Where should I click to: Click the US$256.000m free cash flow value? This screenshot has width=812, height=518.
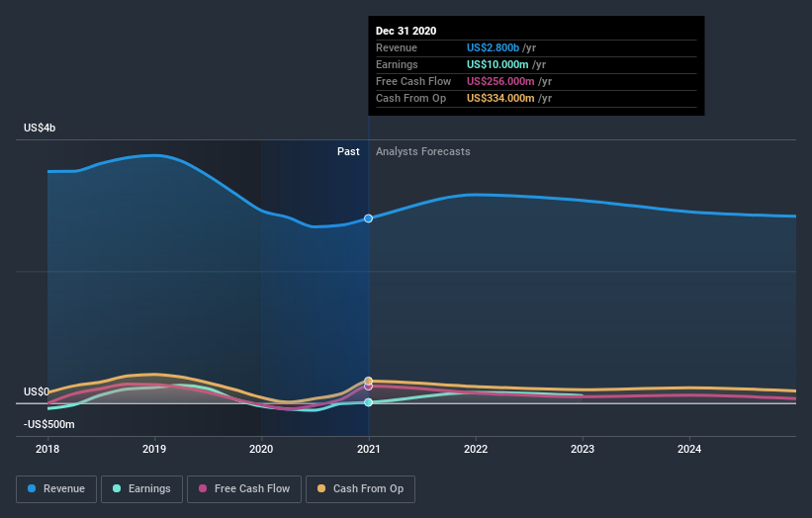coord(500,81)
